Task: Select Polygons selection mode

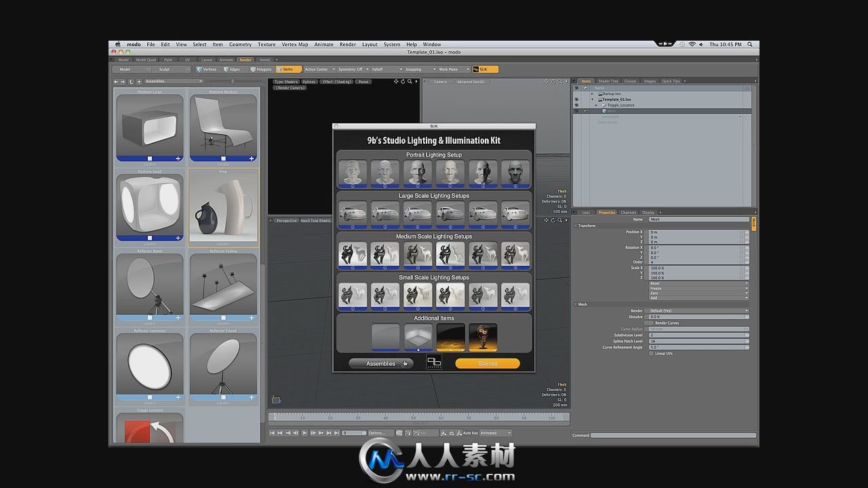Action: [x=261, y=69]
